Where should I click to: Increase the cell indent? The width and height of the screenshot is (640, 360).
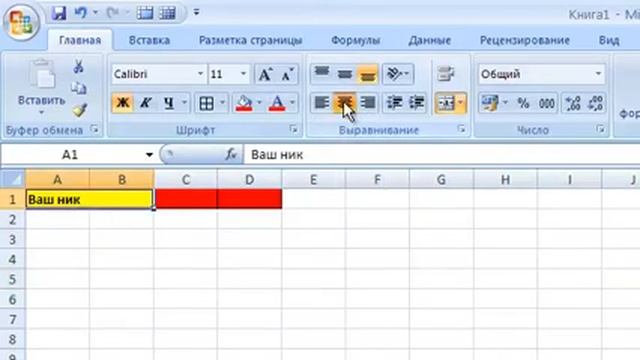(x=416, y=102)
